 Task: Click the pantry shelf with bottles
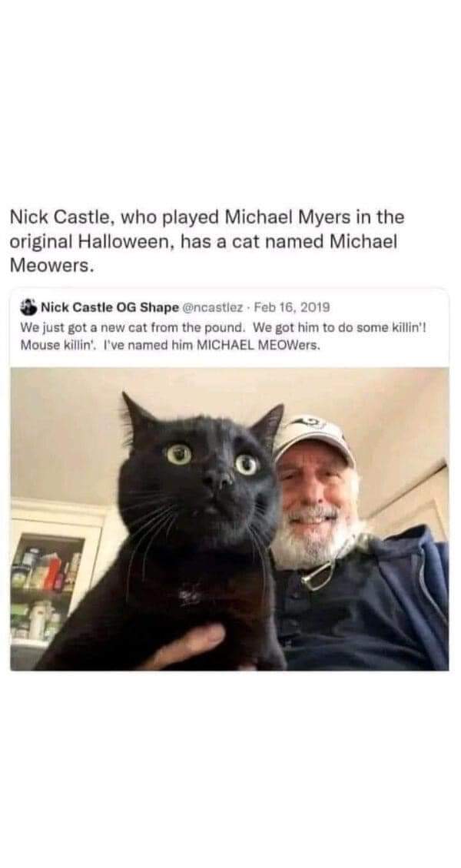click(43, 590)
